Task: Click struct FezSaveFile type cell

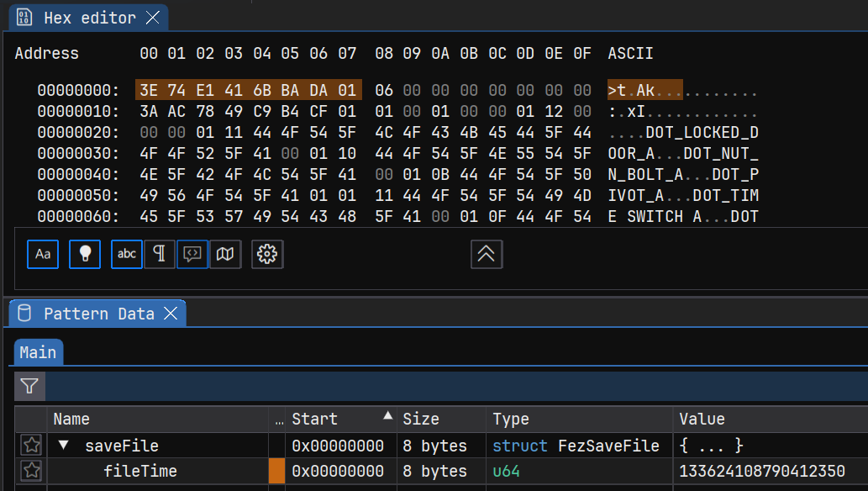Action: coord(576,446)
